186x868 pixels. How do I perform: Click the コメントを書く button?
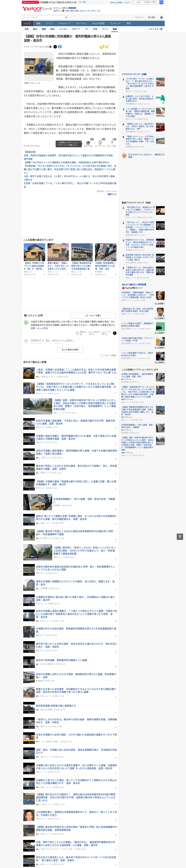tap(93, 315)
